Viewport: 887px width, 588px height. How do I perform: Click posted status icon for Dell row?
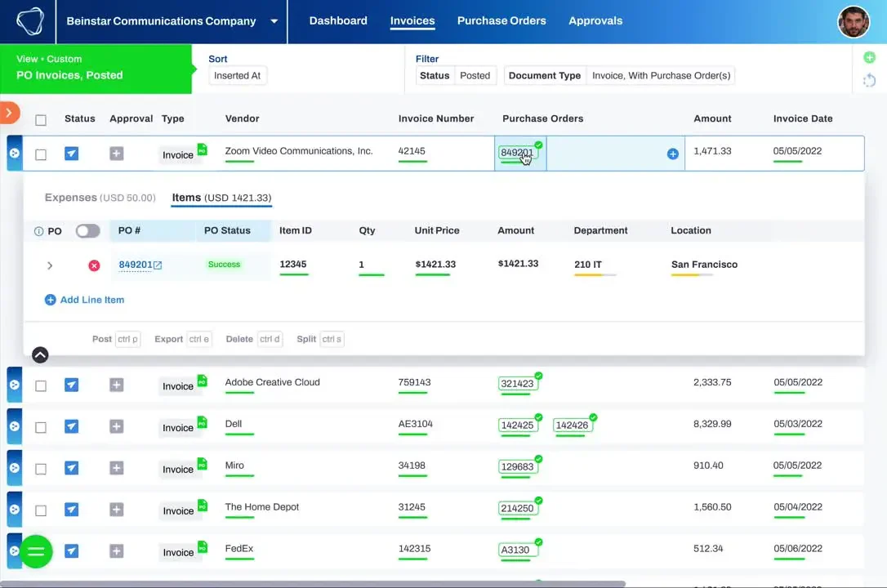(x=71, y=426)
